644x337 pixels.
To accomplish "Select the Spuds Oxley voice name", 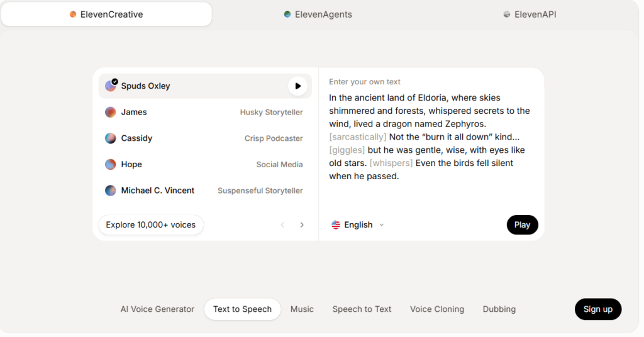I will [145, 86].
